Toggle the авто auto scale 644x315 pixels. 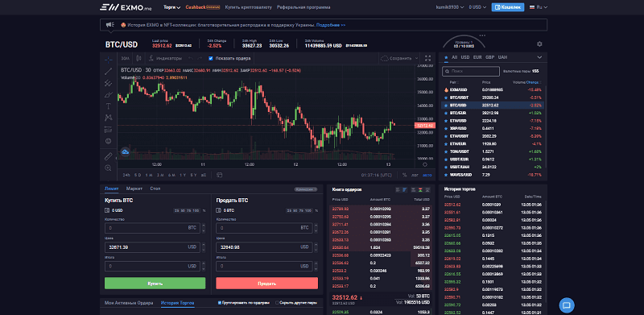pos(427,175)
